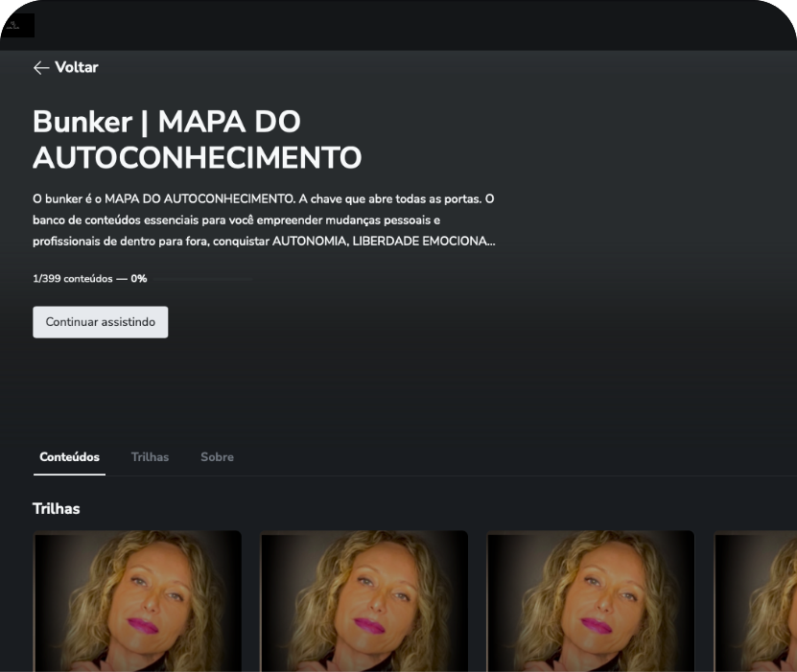Open the third Trilhas thumbnail card
This screenshot has width=797, height=672.
tap(591, 601)
